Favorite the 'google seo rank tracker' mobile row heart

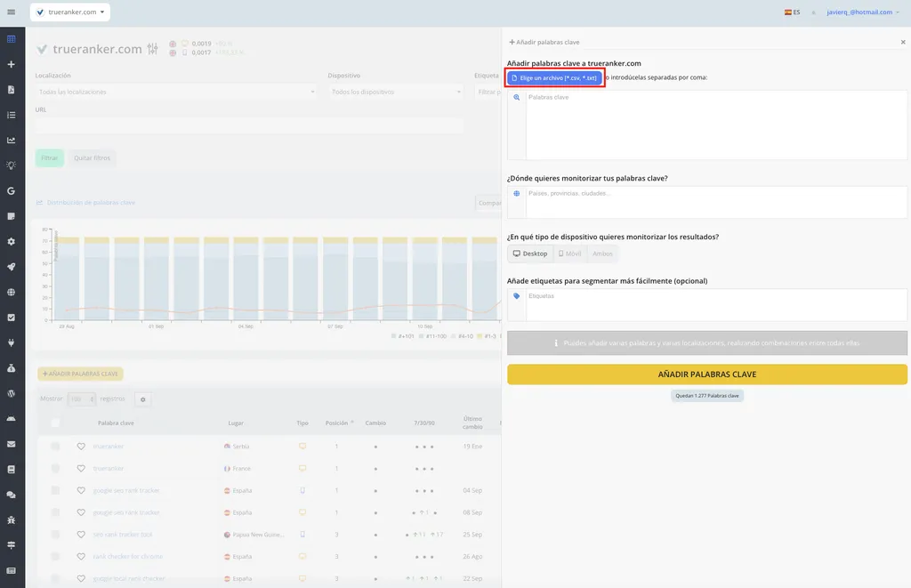81,490
